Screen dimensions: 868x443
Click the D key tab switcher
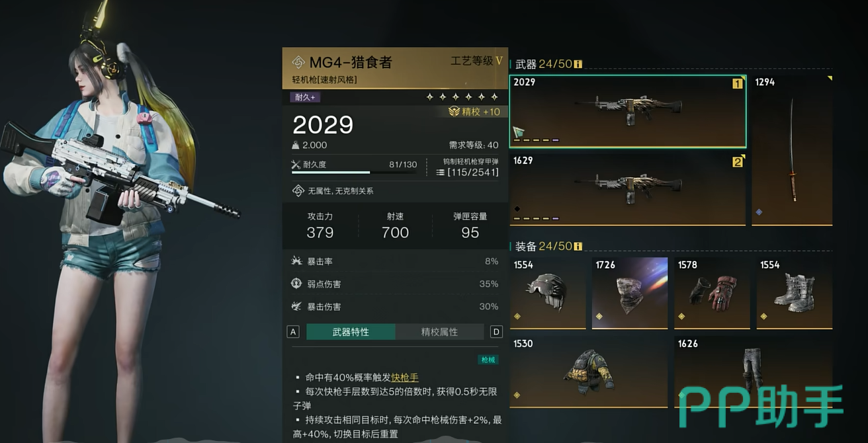(x=496, y=332)
